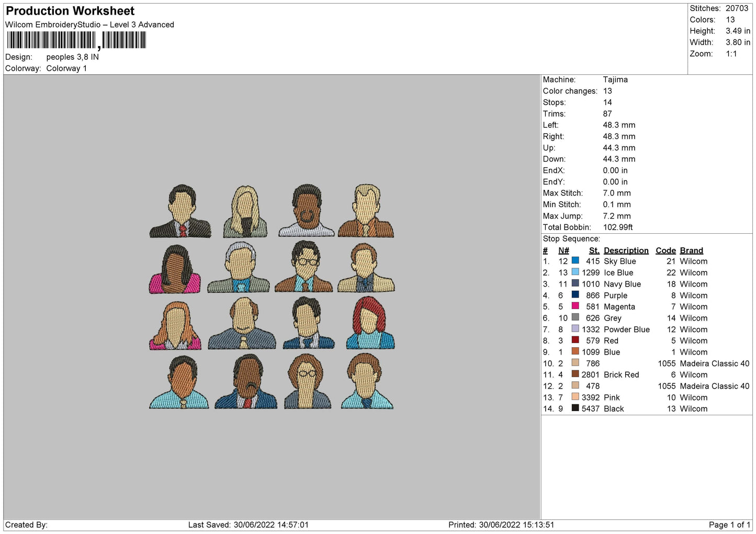Select the Magenta thread swatch
This screenshot has width=756, height=534.
coord(575,306)
